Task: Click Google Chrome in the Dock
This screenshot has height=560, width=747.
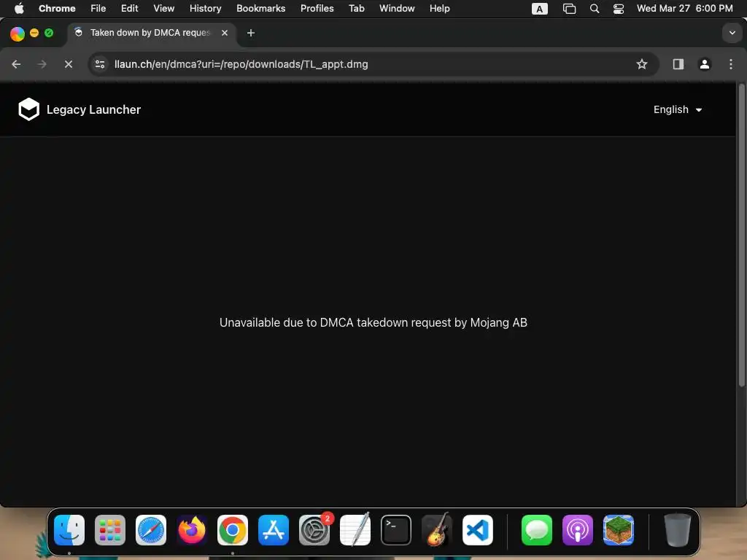Action: [x=233, y=530]
